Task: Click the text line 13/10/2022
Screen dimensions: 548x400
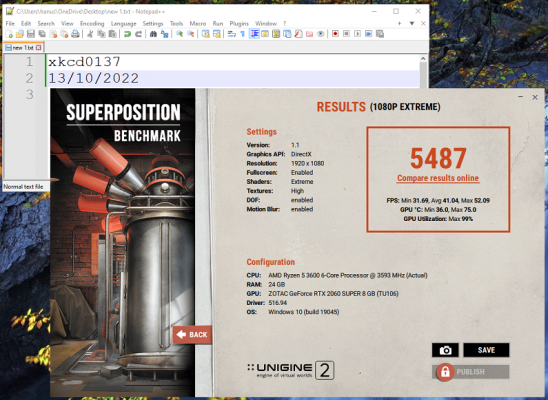Action: 93,78
